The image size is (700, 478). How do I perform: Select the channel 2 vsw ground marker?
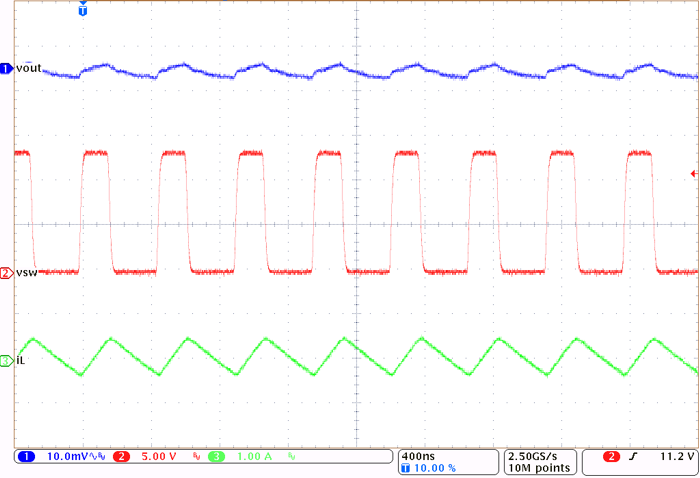(x=6, y=273)
